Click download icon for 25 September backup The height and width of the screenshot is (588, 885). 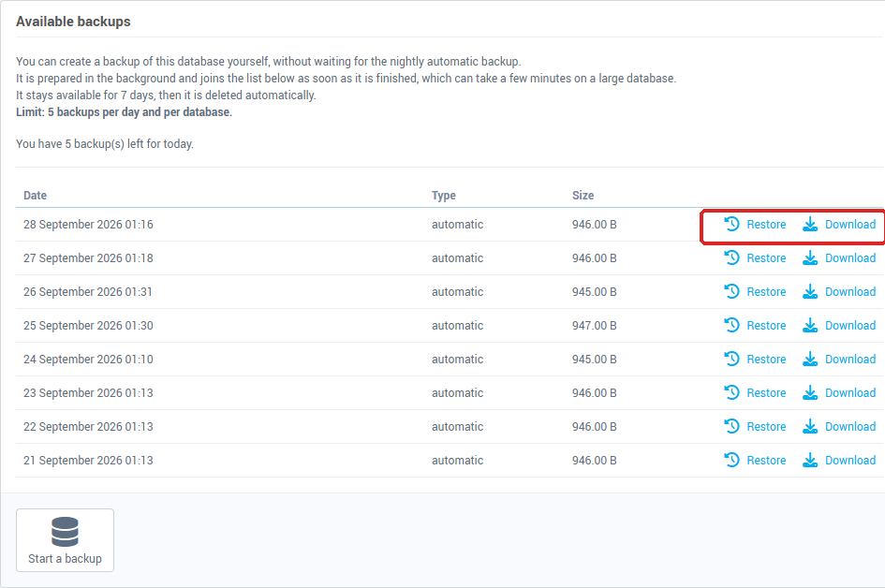810,325
